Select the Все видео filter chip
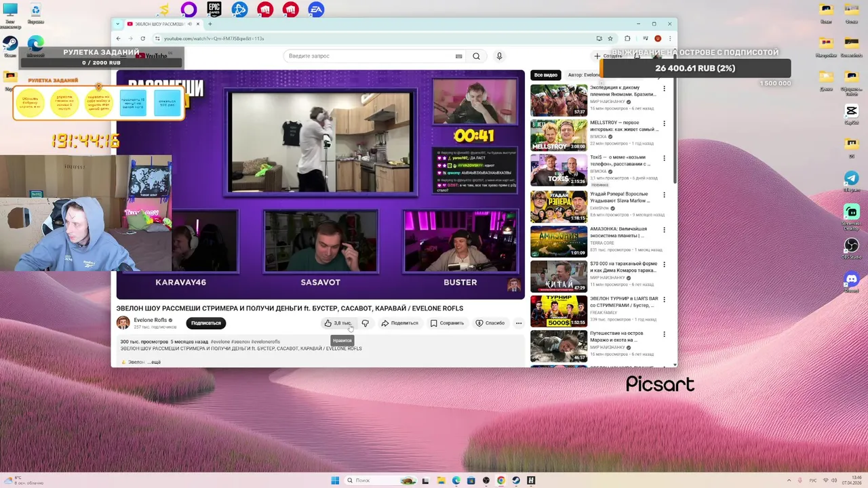The width and height of the screenshot is (868, 488). (x=545, y=75)
